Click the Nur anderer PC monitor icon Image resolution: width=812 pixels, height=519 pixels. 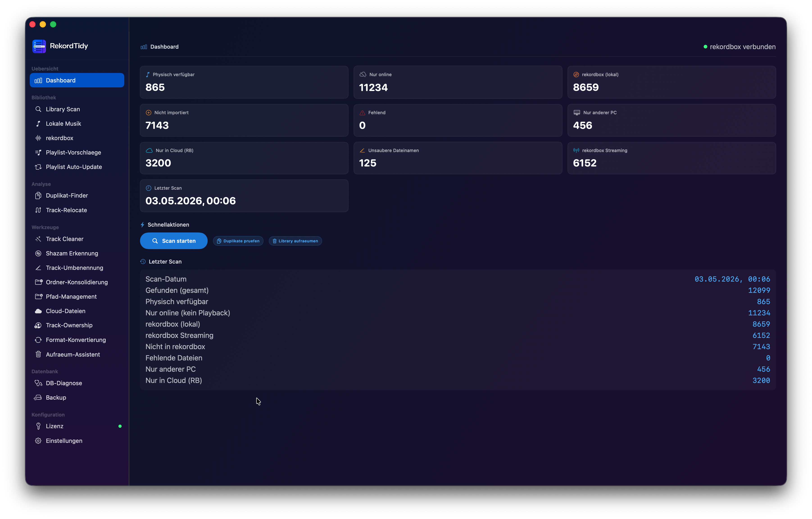coord(577,113)
